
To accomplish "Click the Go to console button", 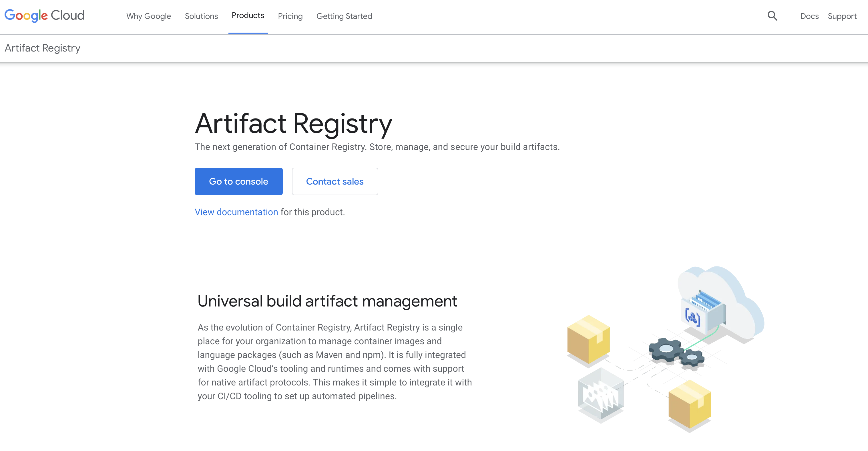I will point(238,181).
